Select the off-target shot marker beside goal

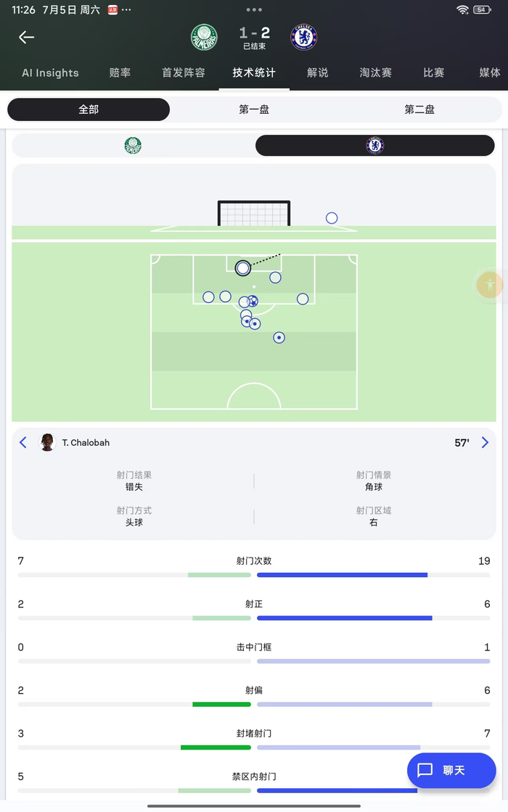click(332, 218)
